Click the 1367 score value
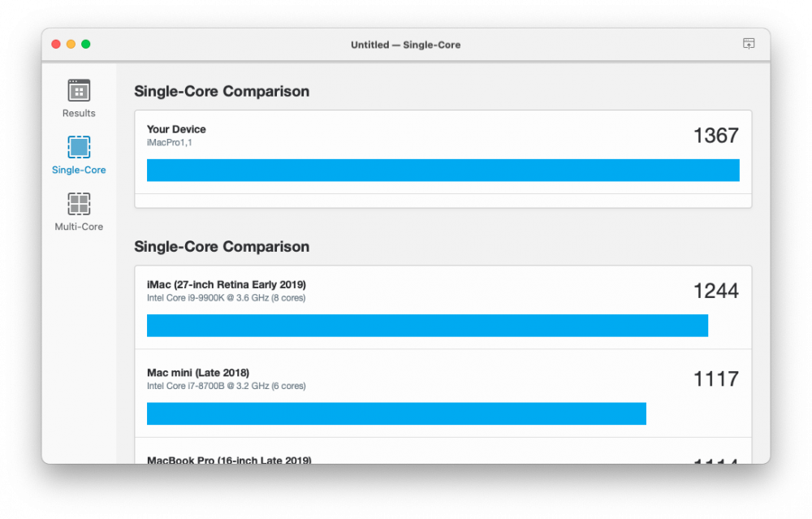 point(715,136)
